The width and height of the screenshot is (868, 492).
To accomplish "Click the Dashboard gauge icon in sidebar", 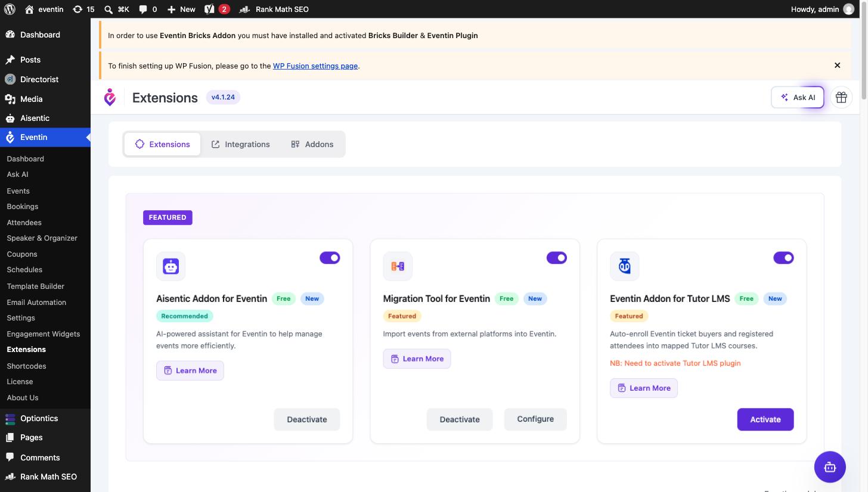I will (x=10, y=35).
